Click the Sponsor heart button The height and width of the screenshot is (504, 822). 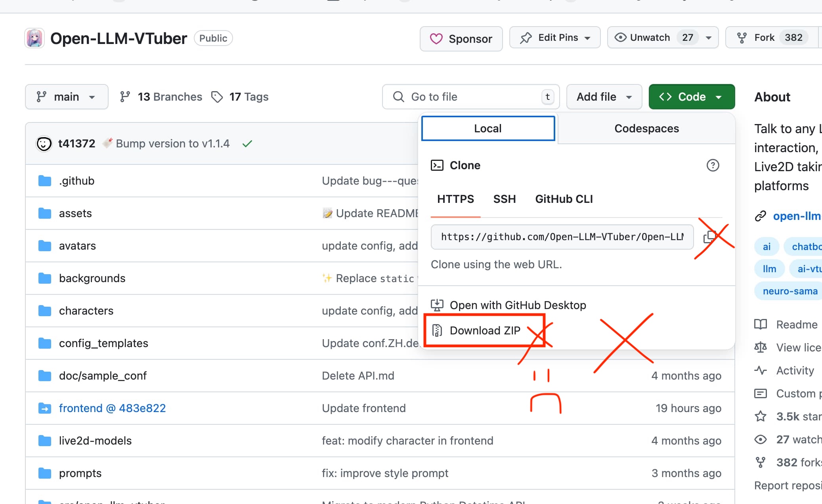[461, 38]
